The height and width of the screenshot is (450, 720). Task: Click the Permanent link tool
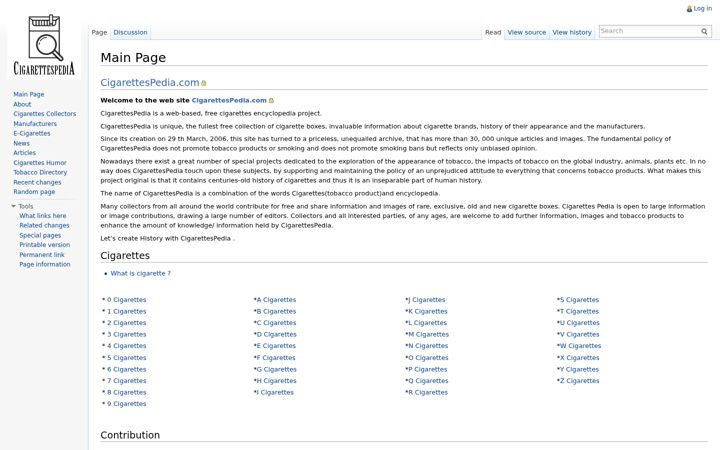coord(42,254)
